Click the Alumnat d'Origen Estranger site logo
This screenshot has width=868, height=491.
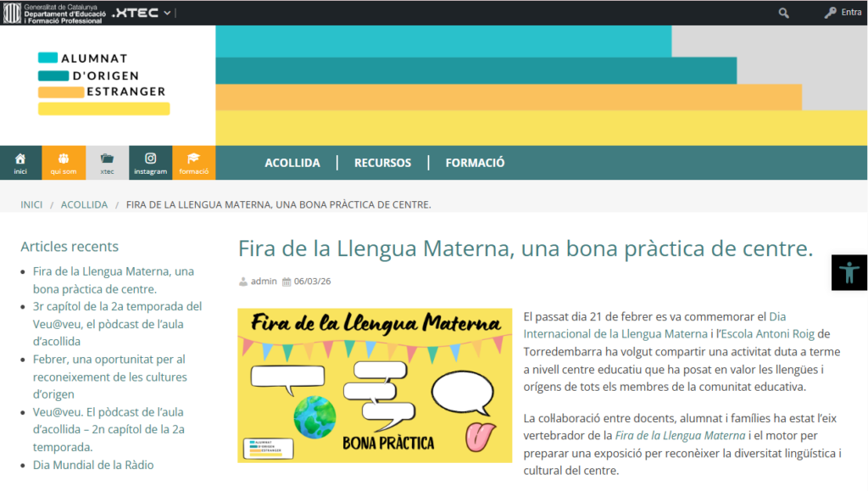[103, 83]
